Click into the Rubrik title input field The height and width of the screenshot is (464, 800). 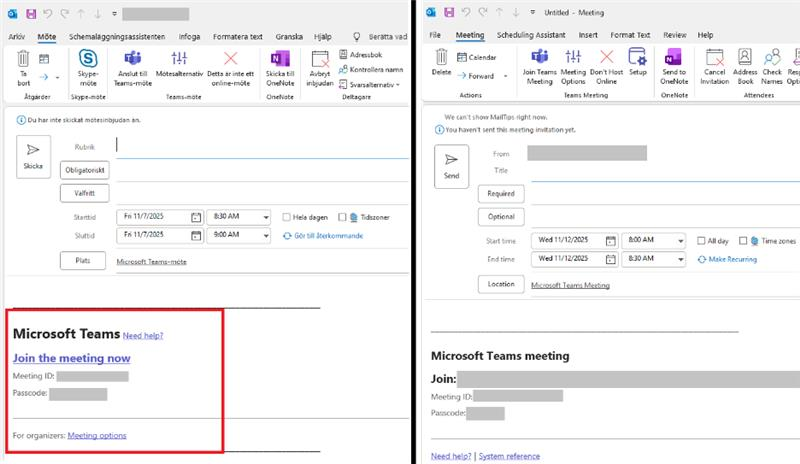coord(262,147)
